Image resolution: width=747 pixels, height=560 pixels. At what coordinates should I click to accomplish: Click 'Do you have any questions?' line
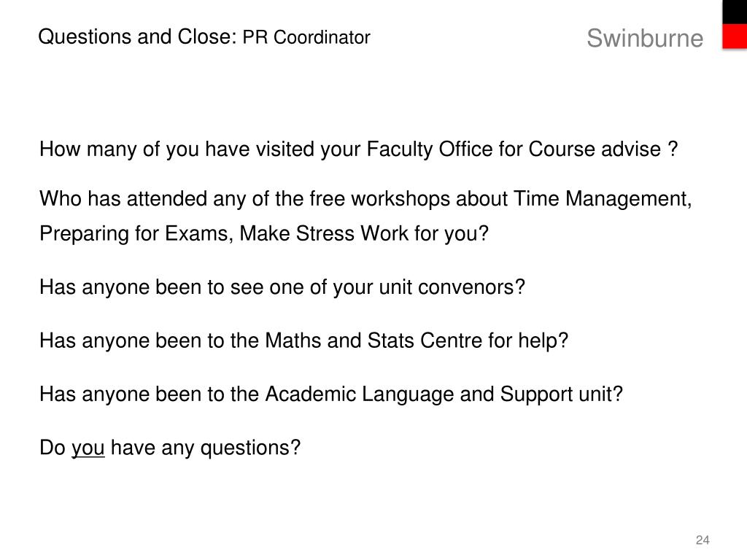[169, 448]
